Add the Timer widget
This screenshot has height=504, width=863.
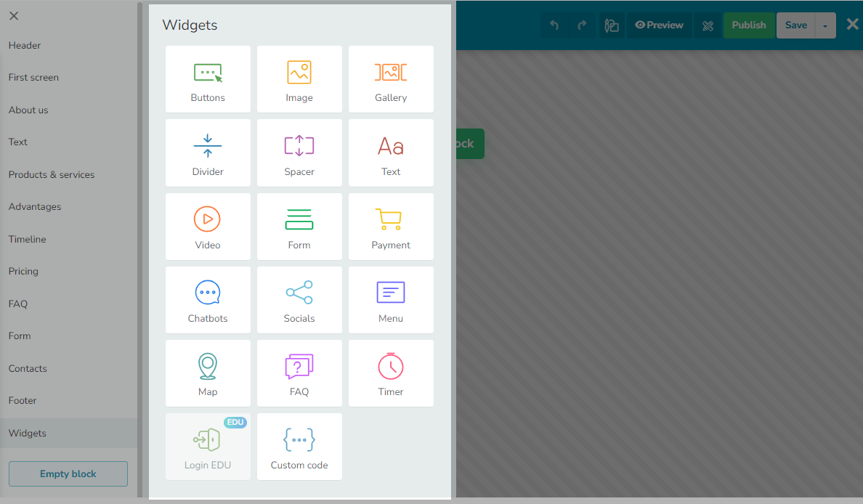[x=391, y=373]
